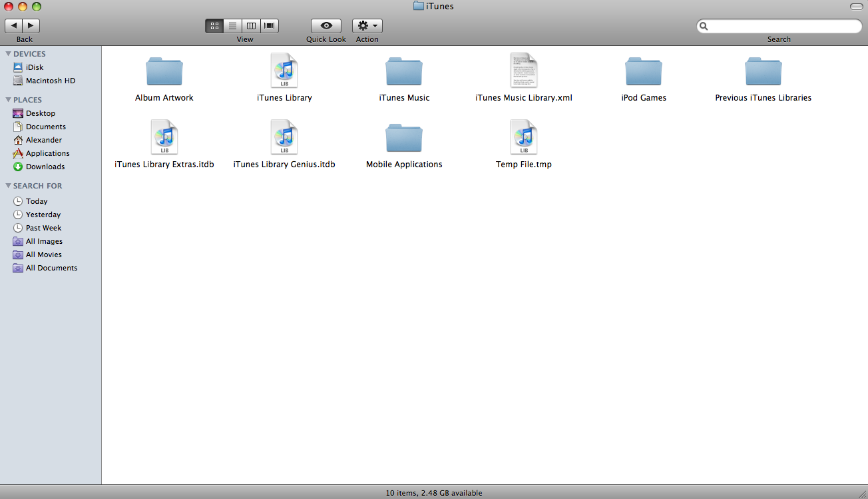This screenshot has width=868, height=499.
Task: Select the iTunes Music Library.xml document icon
Action: pos(524,71)
